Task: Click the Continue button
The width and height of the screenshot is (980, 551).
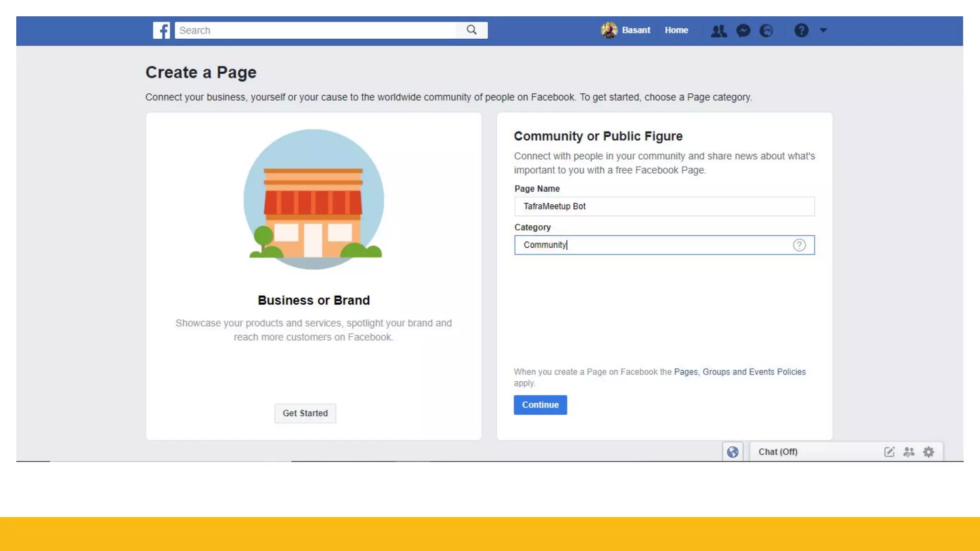Action: [x=540, y=405]
